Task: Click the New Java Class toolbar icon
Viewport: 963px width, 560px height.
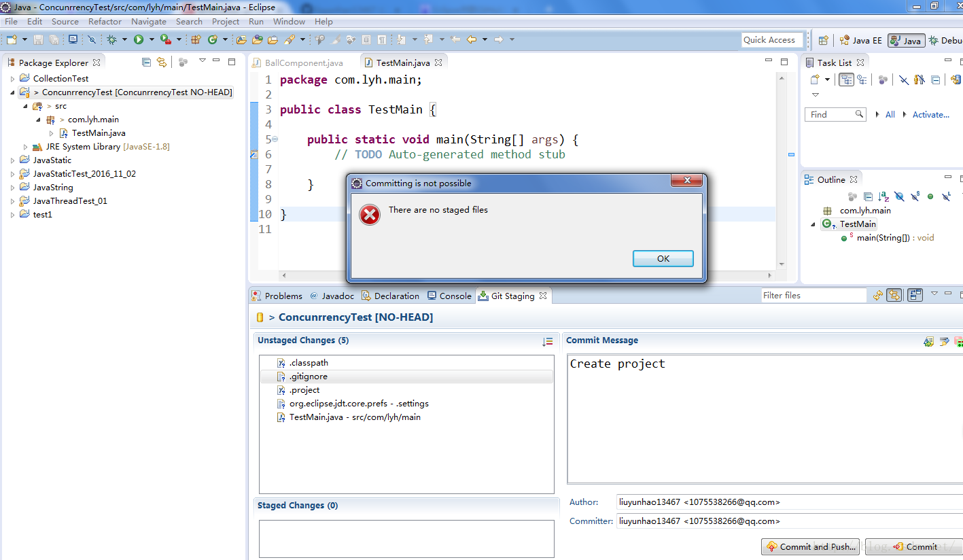Action: [x=212, y=39]
